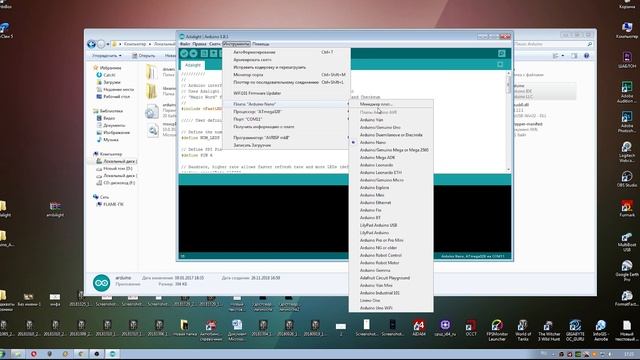Select the Furmark desktop icon
The width and height of the screenshot is (640, 360).
[x=627, y=209]
